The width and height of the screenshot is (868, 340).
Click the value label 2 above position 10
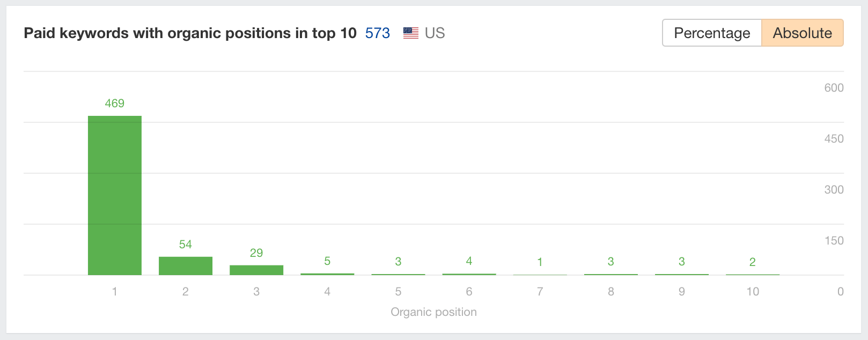(752, 262)
